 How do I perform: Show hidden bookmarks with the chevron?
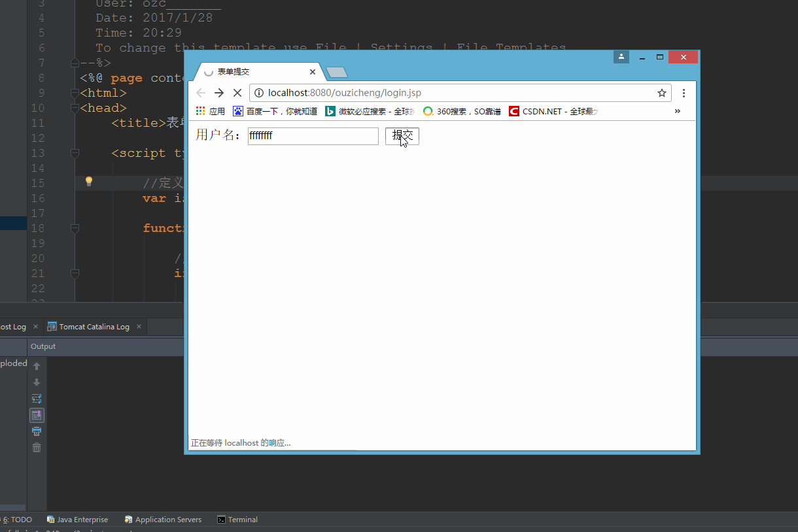677,112
